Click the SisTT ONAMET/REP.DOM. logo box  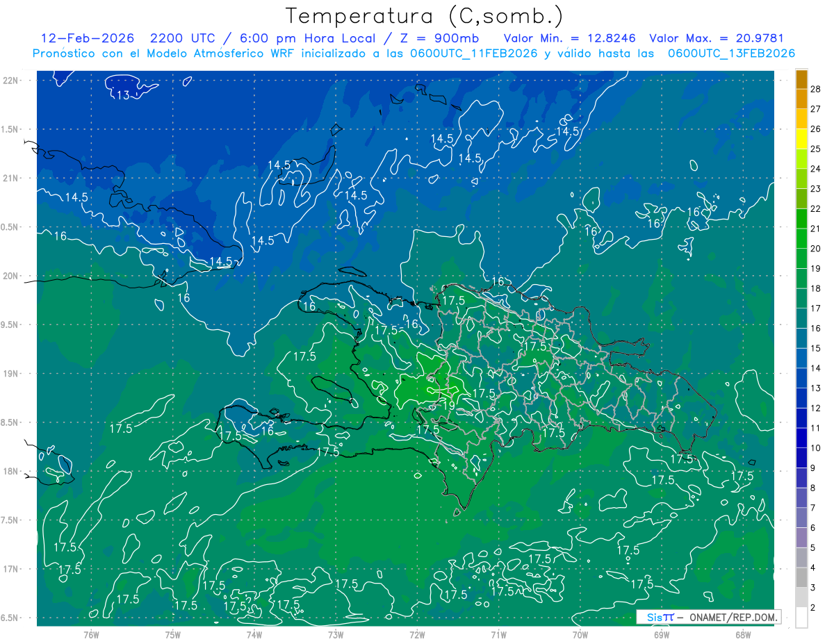coord(708,617)
